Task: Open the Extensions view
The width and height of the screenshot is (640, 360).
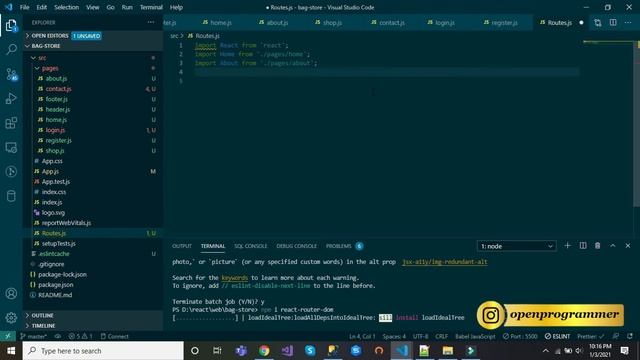Action: click(x=11, y=123)
